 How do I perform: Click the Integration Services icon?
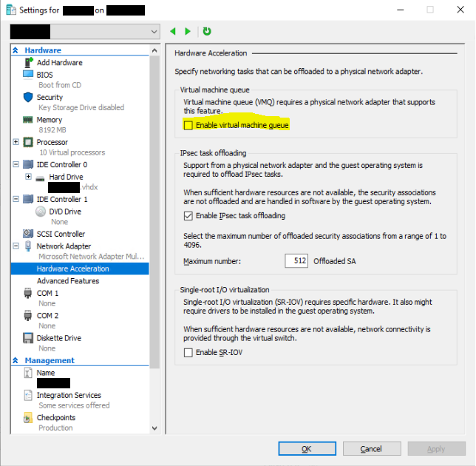coord(28,395)
